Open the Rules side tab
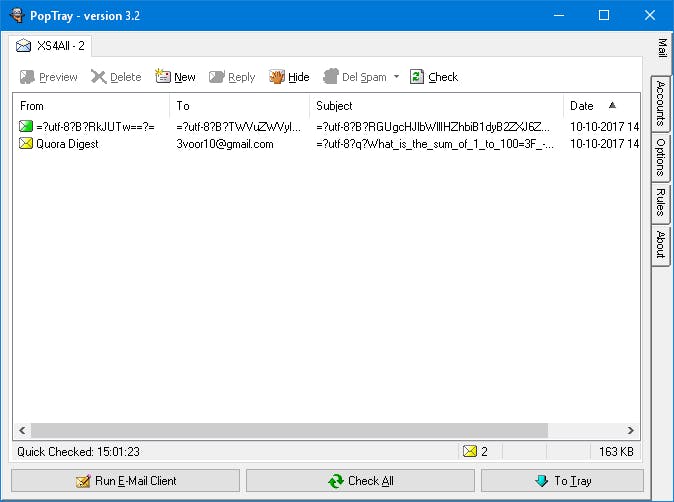 pos(661,202)
